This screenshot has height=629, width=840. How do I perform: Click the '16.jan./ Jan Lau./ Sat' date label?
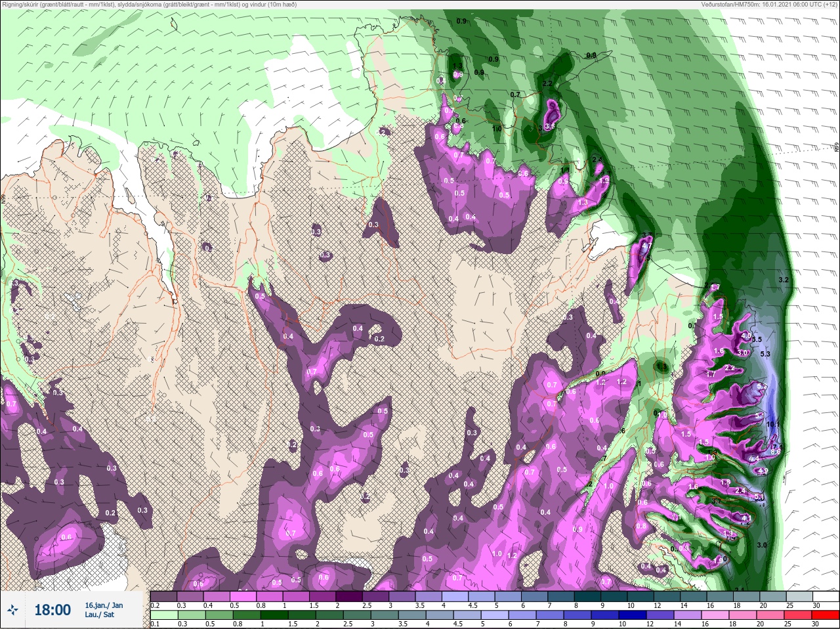click(104, 610)
